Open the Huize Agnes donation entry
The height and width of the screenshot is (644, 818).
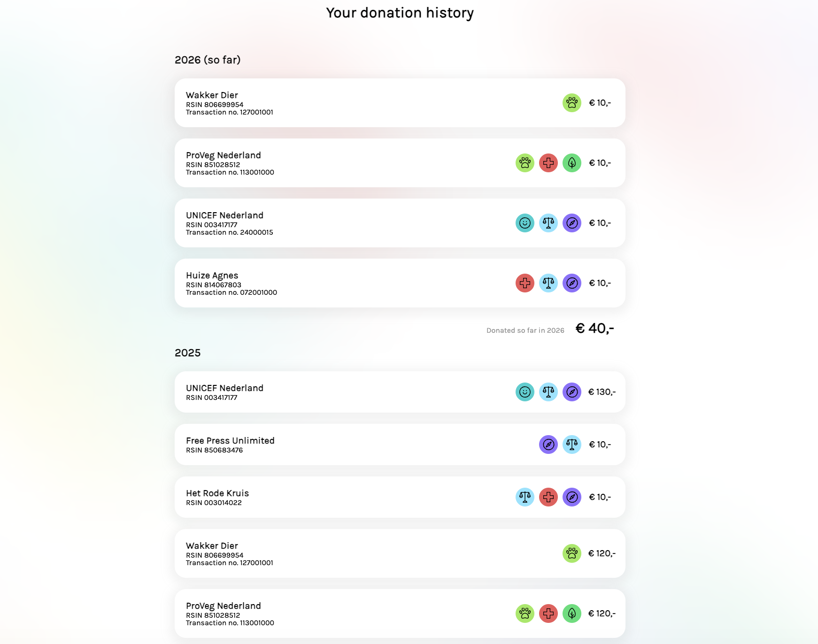click(400, 283)
